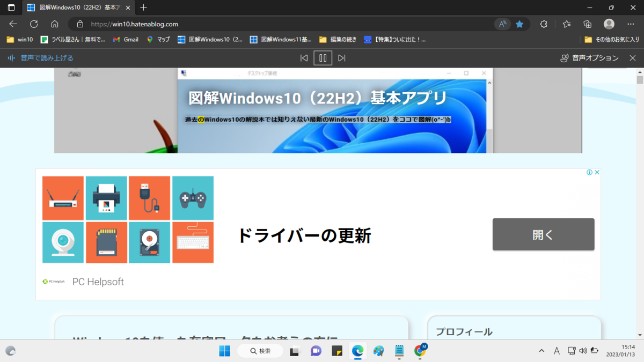Screen dimensions: 644x362
Task: Open 【特集】ついに出た！ bookmark
Action: tap(394, 39)
